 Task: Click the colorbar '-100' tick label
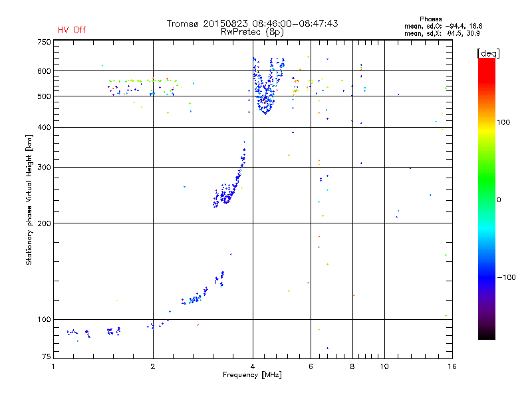coord(507,277)
